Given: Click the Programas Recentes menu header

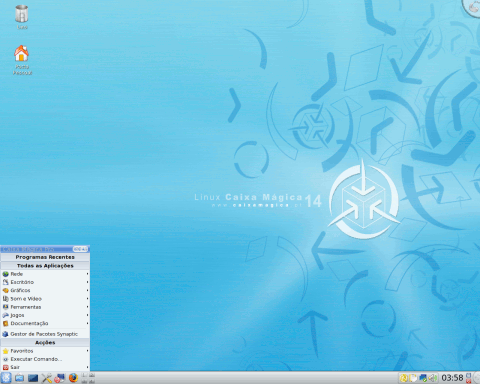Looking at the screenshot, I should (45, 257).
